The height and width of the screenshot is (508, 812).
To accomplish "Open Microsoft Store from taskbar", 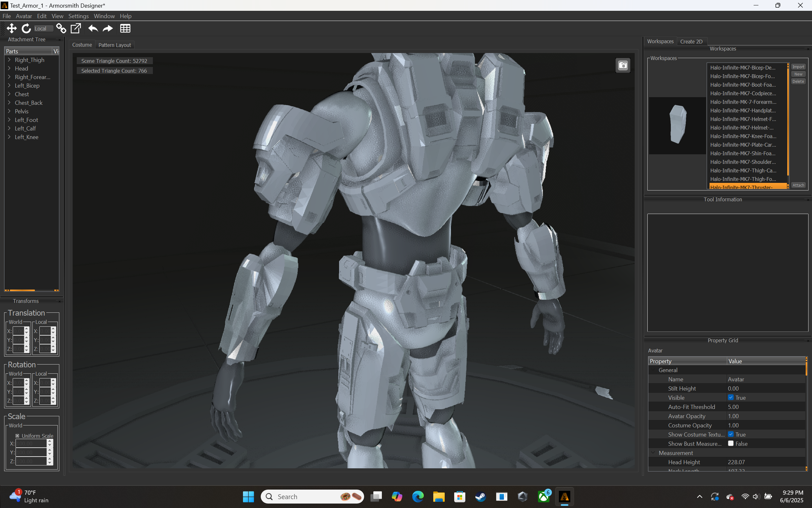I will point(460,497).
